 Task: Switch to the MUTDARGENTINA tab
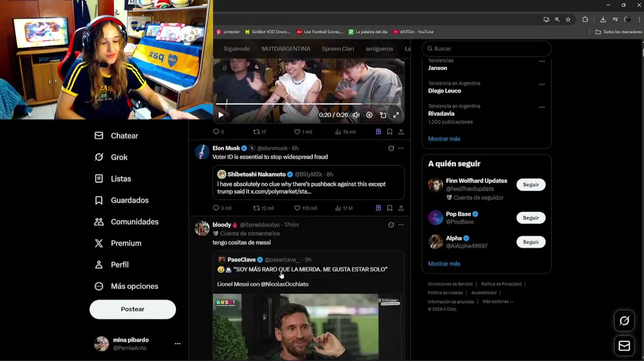286,49
